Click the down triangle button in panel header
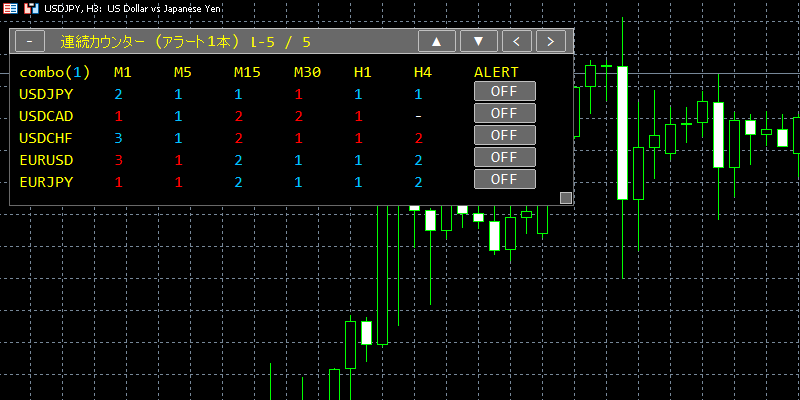 click(479, 41)
